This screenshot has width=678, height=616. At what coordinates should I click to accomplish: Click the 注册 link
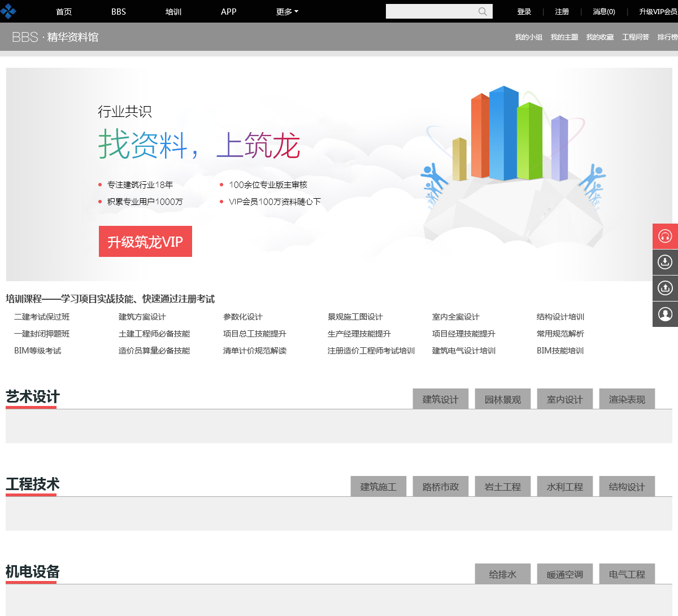pyautogui.click(x=562, y=12)
